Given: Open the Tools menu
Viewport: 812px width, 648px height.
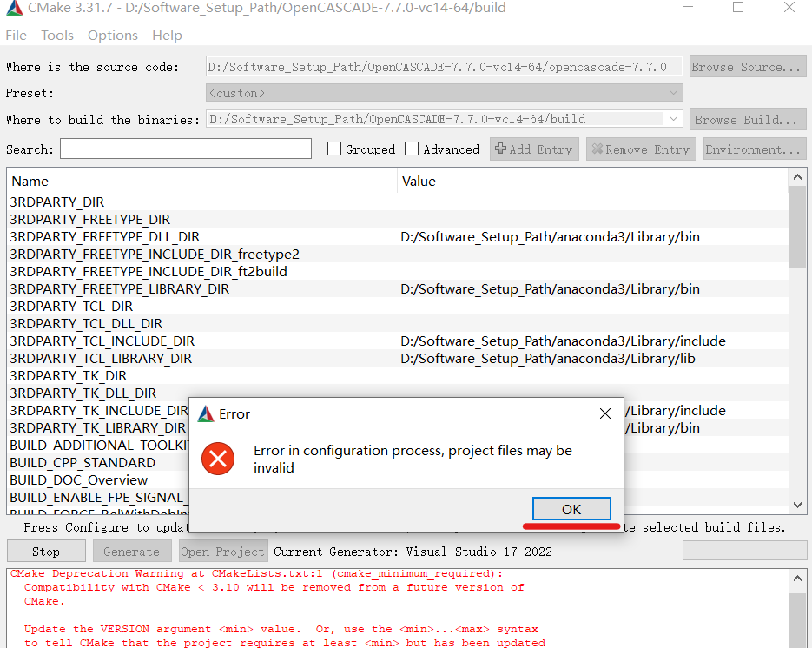Looking at the screenshot, I should click(x=57, y=36).
